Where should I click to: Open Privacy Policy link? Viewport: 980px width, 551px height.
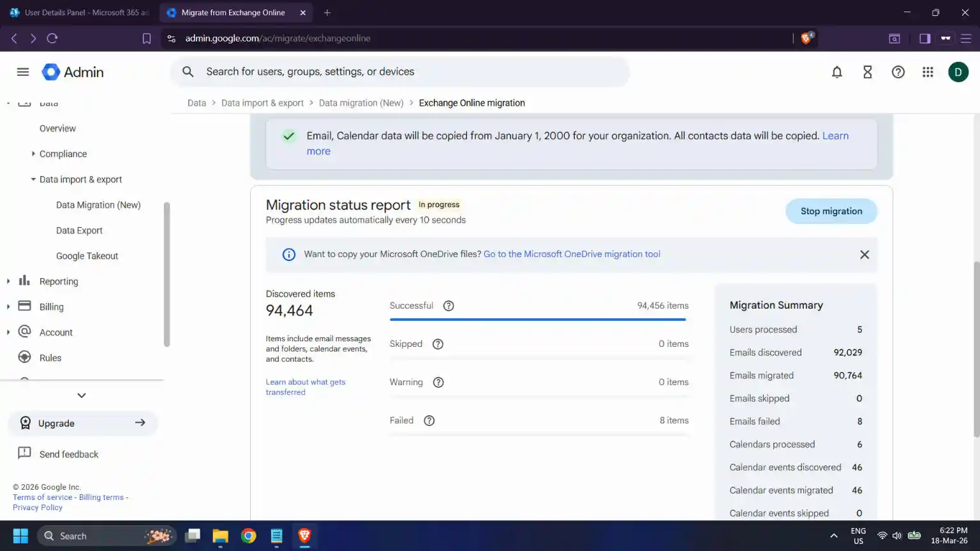(38, 508)
